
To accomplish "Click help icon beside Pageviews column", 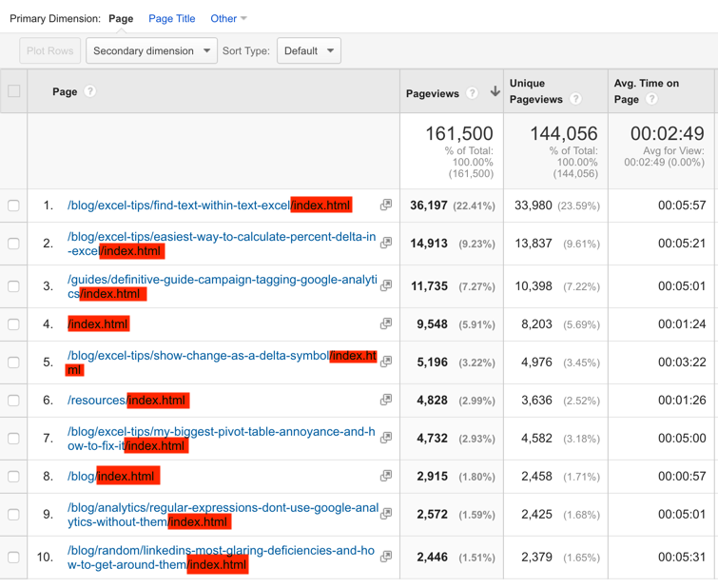I will 472,93.
